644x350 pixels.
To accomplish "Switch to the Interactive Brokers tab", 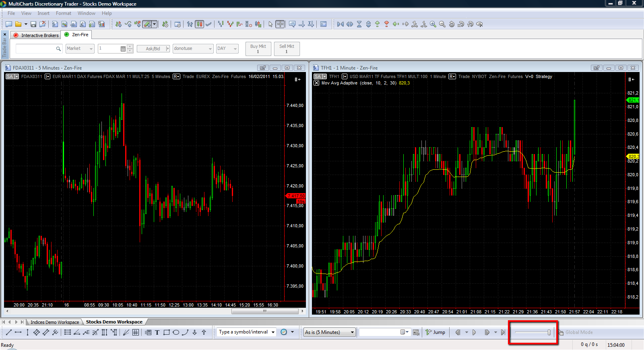I will tap(36, 35).
